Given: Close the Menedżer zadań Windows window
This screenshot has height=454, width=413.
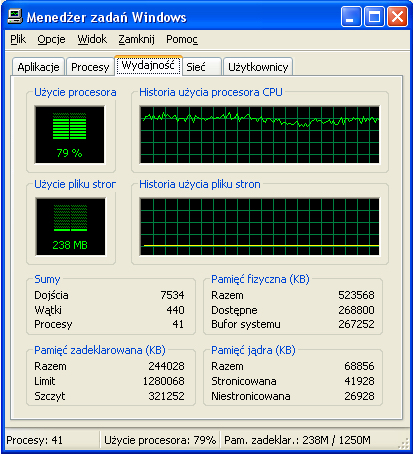Looking at the screenshot, I should point(397,16).
